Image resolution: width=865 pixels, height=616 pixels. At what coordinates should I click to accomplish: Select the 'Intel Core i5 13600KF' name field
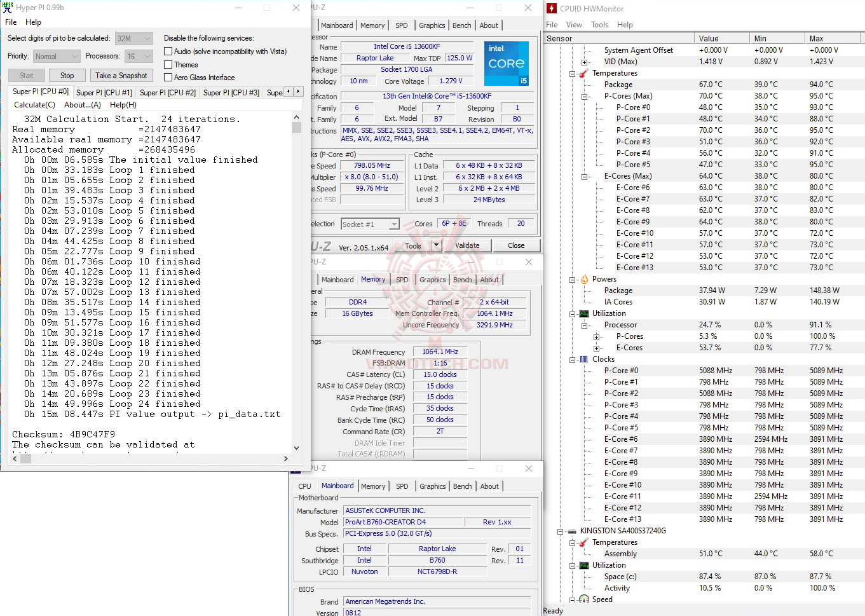click(407, 46)
